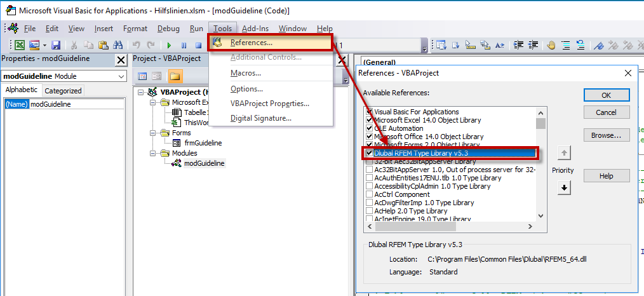The image size is (644, 296).
Task: Confirm references with the OK button
Action: pyautogui.click(x=607, y=95)
